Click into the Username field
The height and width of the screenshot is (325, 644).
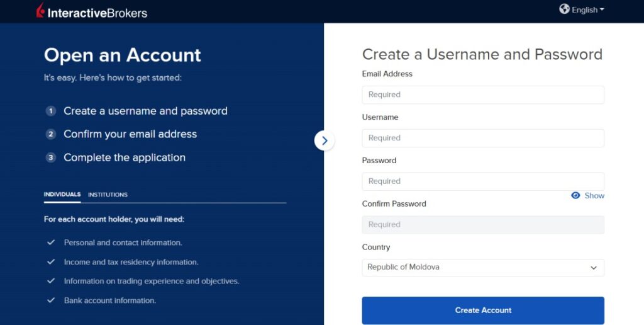point(483,138)
